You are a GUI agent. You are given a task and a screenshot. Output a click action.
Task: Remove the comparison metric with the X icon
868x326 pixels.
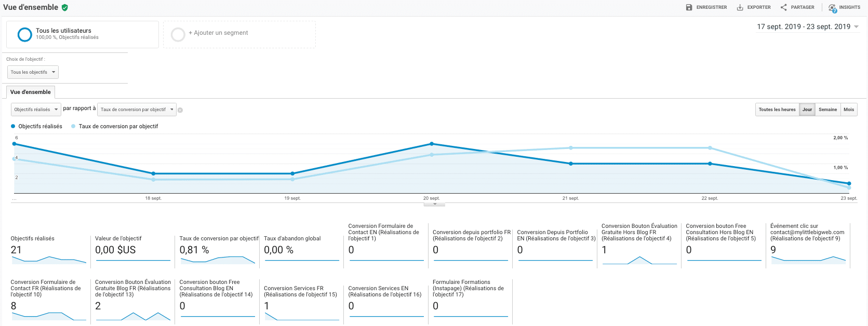(180, 110)
